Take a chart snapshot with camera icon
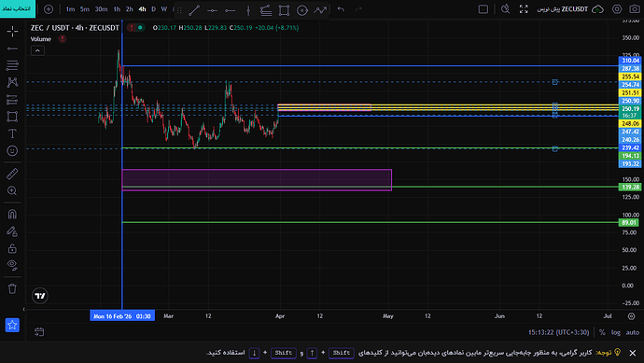644x363 pixels. (x=635, y=9)
